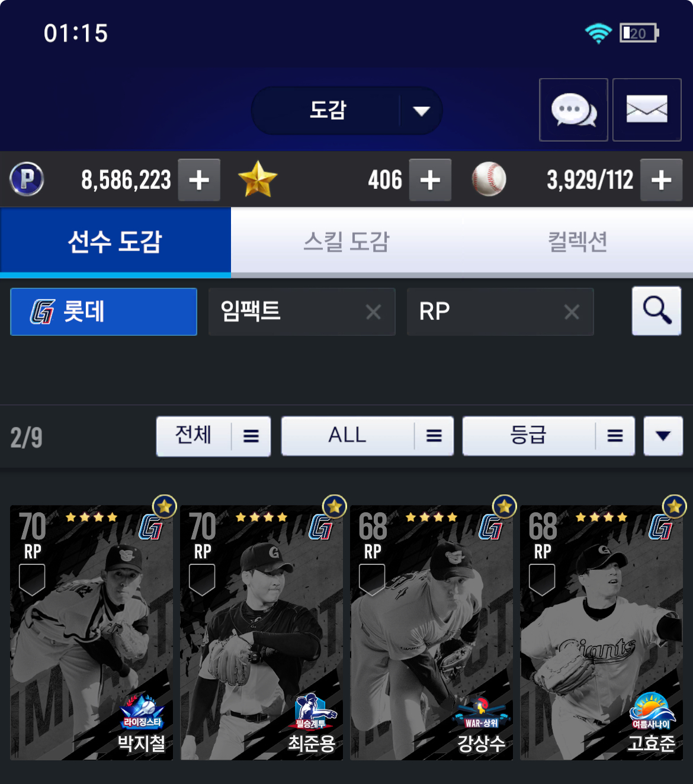Screen dimensions: 693x784
Task: Open the 등급 sort dropdown
Action: [x=548, y=436]
